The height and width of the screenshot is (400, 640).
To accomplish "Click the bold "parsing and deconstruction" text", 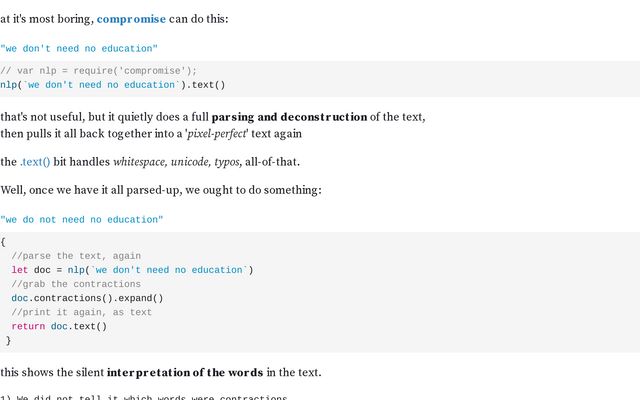I will tap(289, 117).
